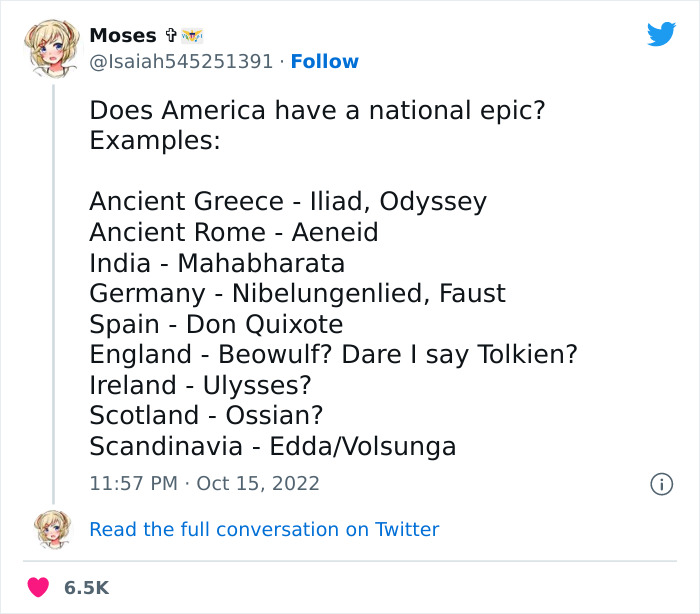Click the 'Scandinavia - Edda/Volsunga' line
Viewport: 700px width, 614px height.
pos(272,446)
